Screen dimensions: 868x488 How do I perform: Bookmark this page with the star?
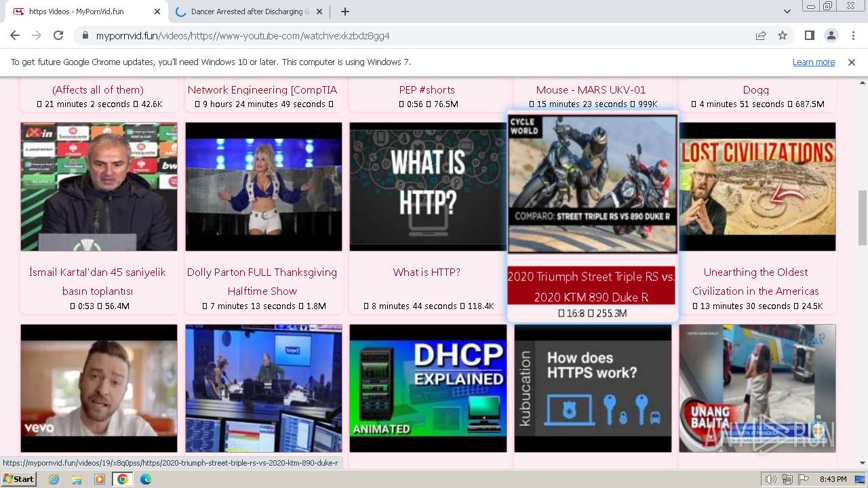pyautogui.click(x=783, y=36)
